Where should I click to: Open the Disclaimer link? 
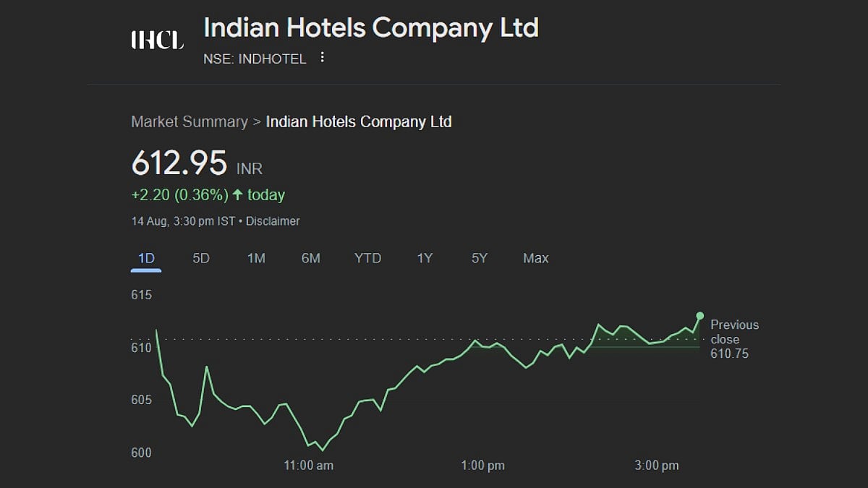click(273, 221)
